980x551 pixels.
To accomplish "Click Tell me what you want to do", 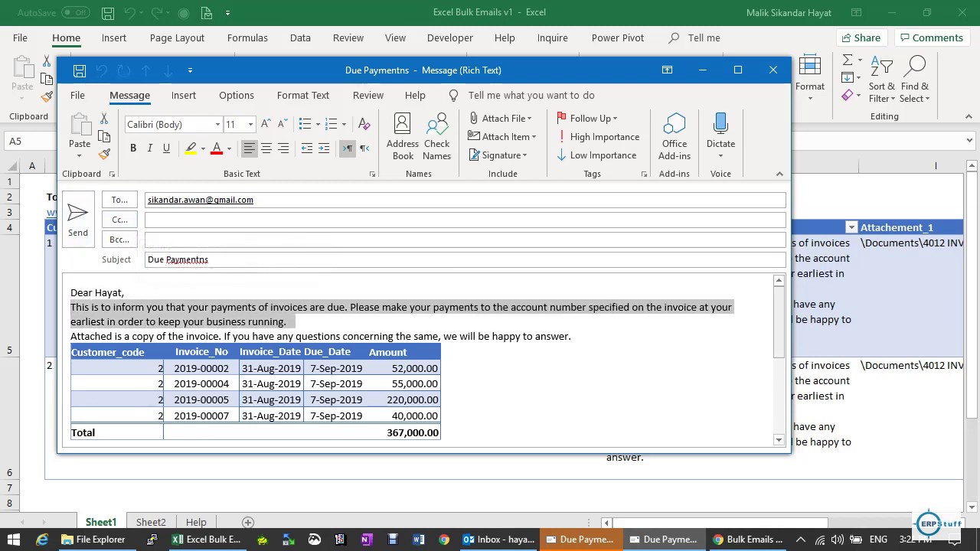I will [531, 96].
